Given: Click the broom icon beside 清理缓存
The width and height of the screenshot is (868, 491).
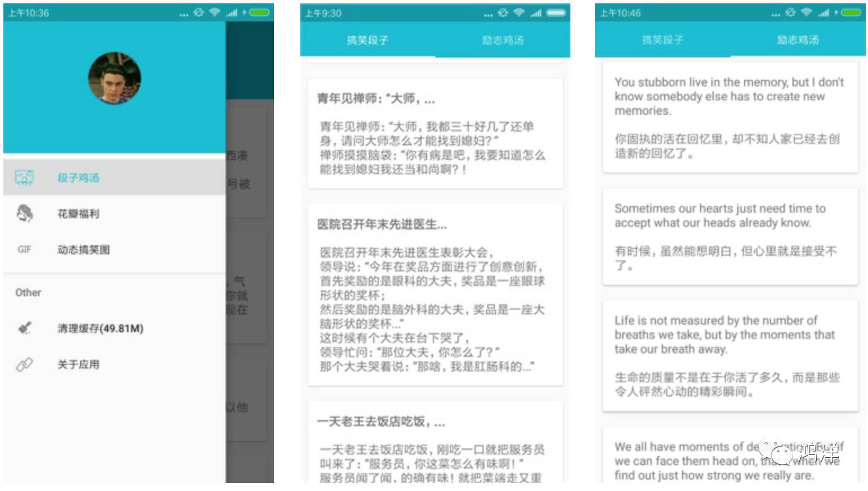Looking at the screenshot, I should pos(24,328).
